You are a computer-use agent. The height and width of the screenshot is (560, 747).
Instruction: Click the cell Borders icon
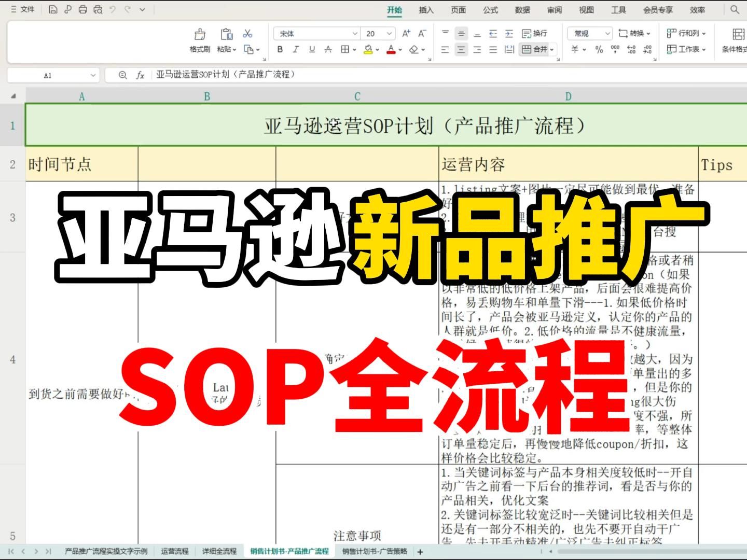[x=345, y=49]
